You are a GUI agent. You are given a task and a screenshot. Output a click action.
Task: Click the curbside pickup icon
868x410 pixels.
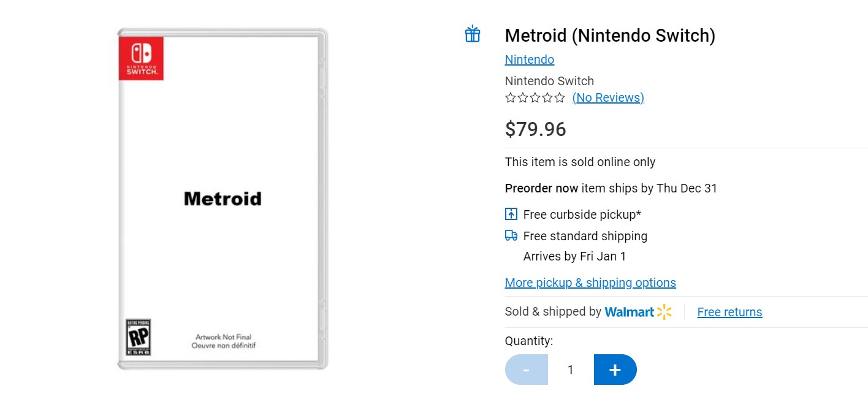click(511, 214)
